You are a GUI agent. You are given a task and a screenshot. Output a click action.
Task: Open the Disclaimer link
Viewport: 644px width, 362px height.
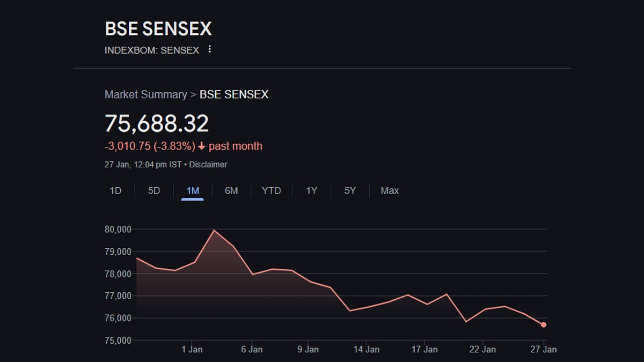click(x=208, y=165)
